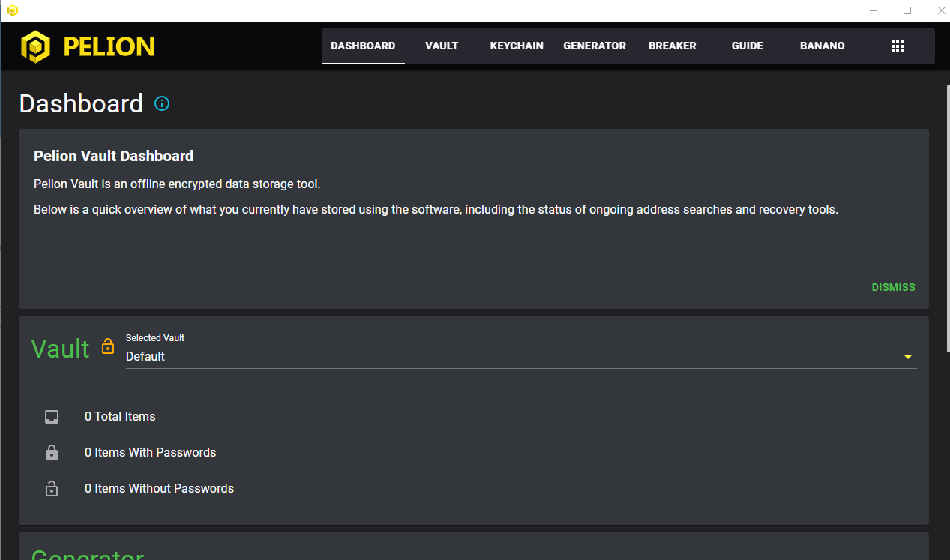This screenshot has height=560, width=950.
Task: Open the Selected Vault dropdown arrow
Action: pos(908,357)
